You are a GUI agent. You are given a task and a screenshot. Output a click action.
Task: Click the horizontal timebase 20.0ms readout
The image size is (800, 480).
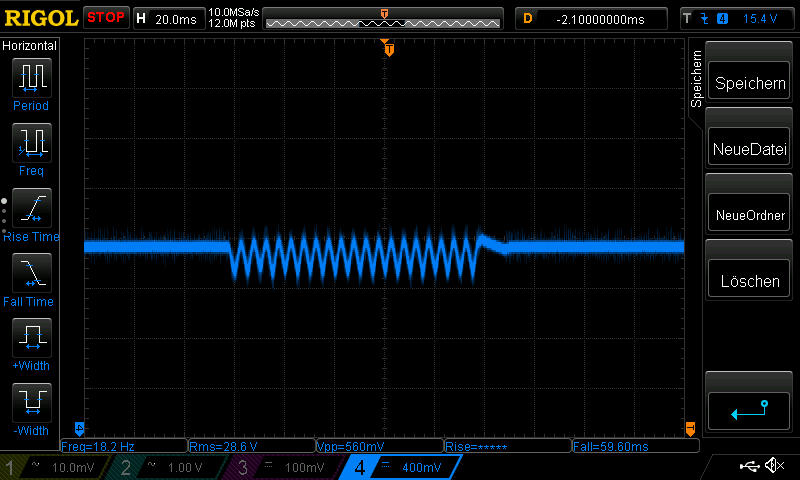pos(176,19)
